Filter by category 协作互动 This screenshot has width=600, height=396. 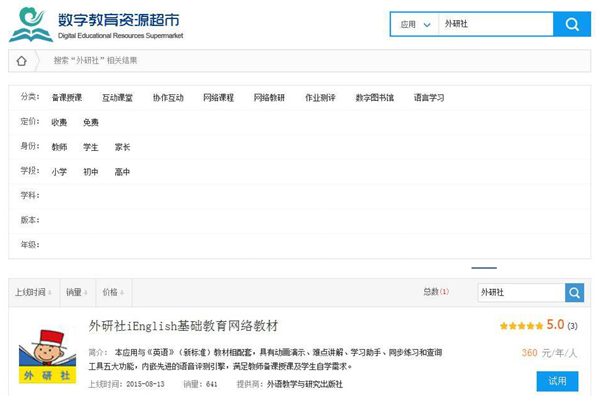(168, 98)
